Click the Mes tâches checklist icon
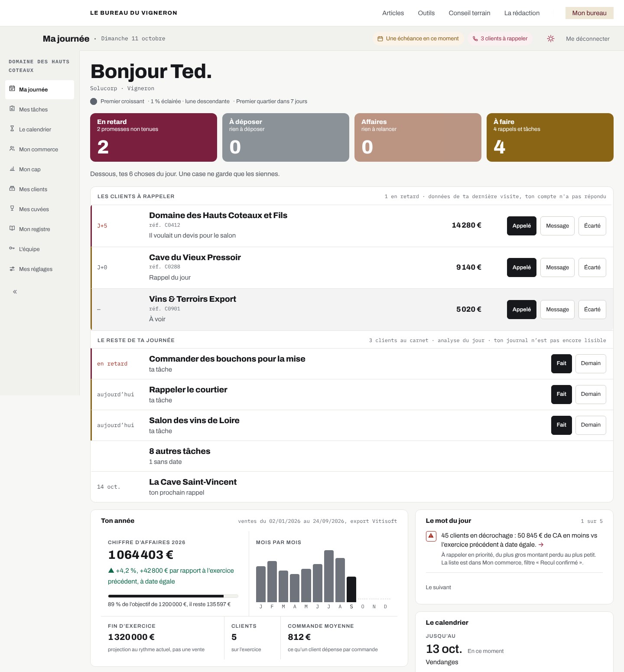The image size is (624, 672). pyautogui.click(x=12, y=108)
